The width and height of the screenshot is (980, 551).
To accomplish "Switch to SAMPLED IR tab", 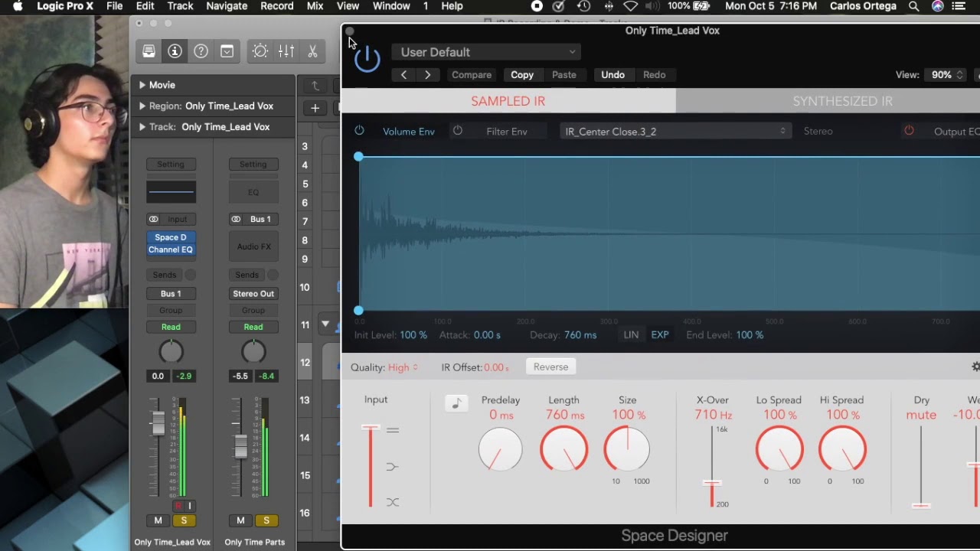I will pos(508,101).
